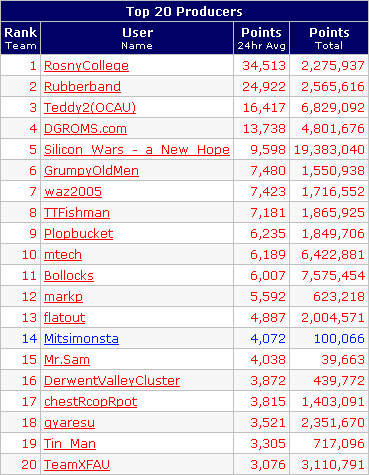Click the mtech user link
This screenshot has width=369, height=475.
[63, 255]
